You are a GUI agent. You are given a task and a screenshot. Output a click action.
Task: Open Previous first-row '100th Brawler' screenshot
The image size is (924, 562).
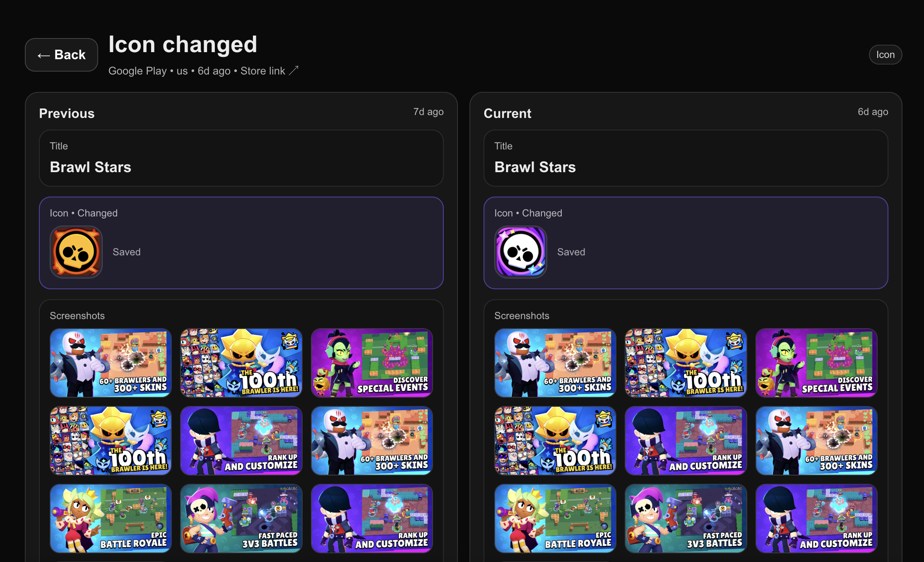[241, 363]
